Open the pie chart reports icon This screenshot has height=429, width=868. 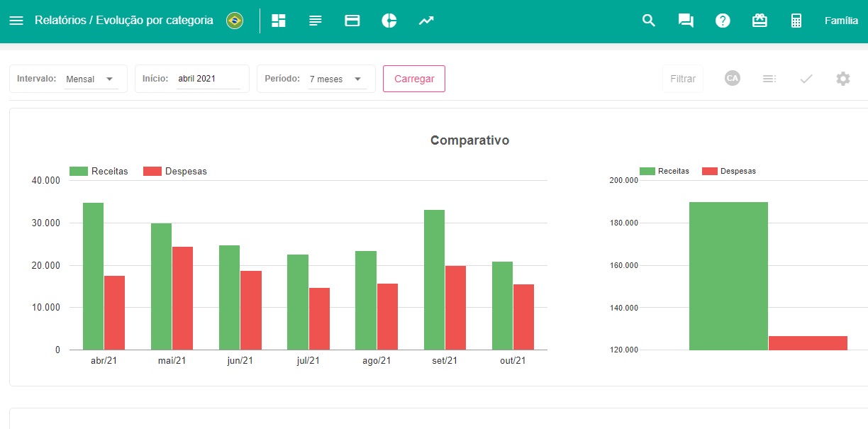coord(389,21)
